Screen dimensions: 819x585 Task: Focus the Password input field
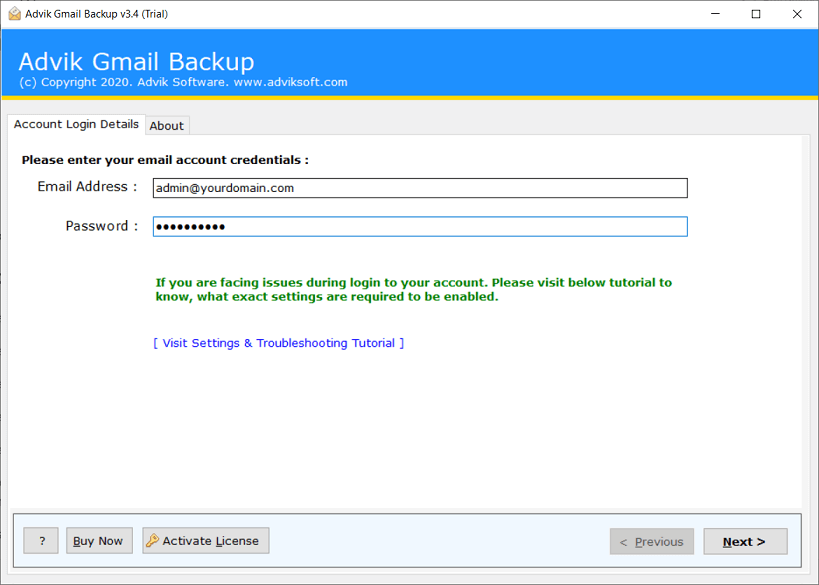coord(420,227)
